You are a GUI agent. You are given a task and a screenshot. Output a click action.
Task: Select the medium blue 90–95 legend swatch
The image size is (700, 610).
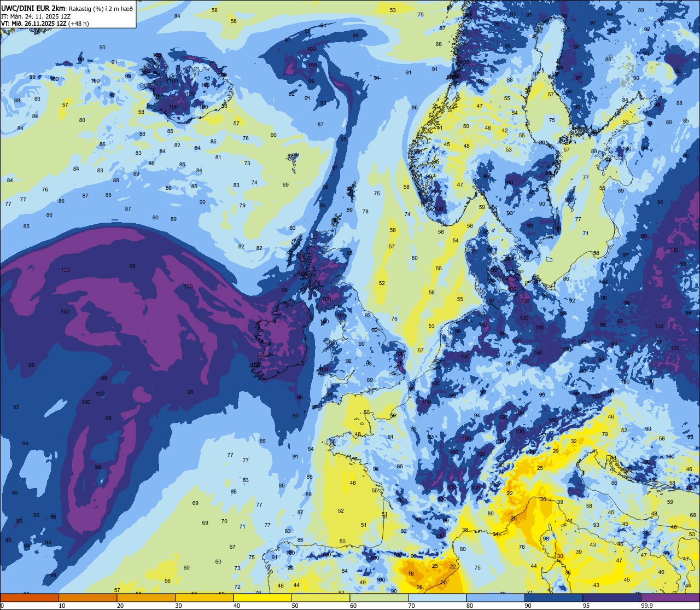[553, 597]
